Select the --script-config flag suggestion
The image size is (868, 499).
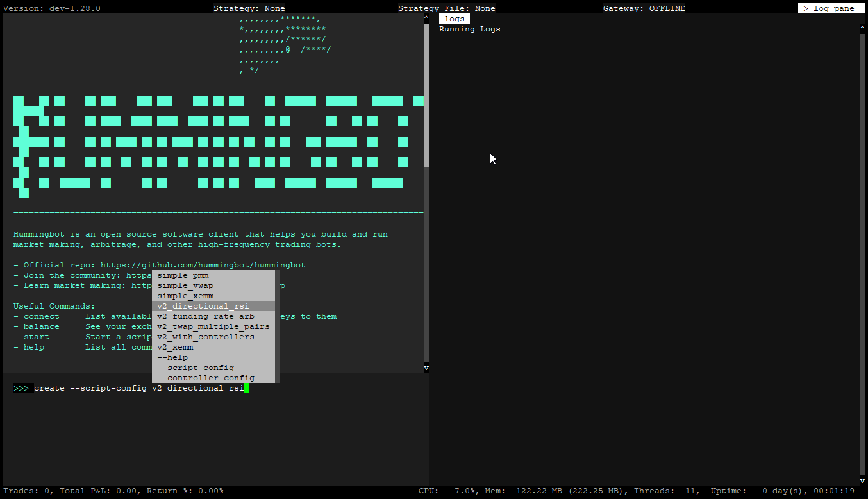[196, 368]
